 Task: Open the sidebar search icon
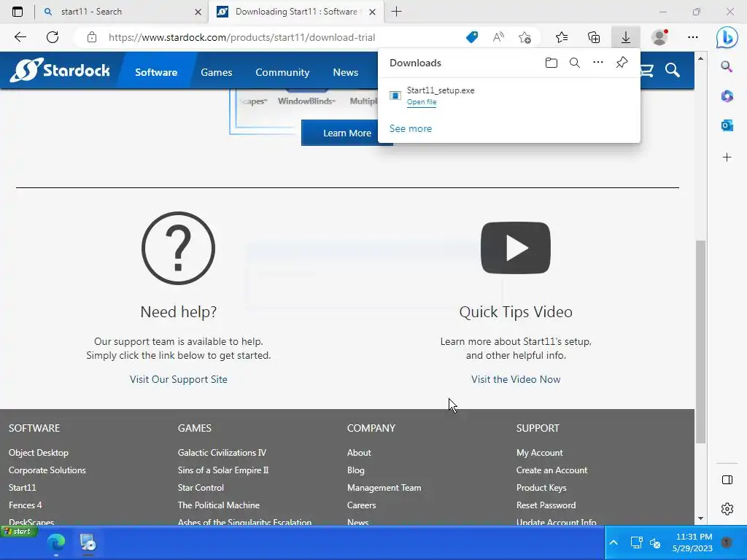[x=727, y=66]
